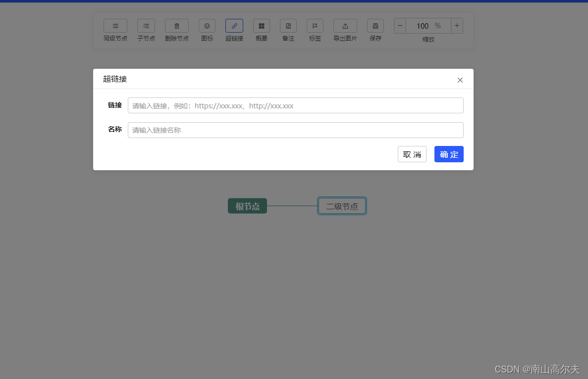Confirm with the 确定 button
Viewport: 588px width, 379px height.
click(x=449, y=154)
